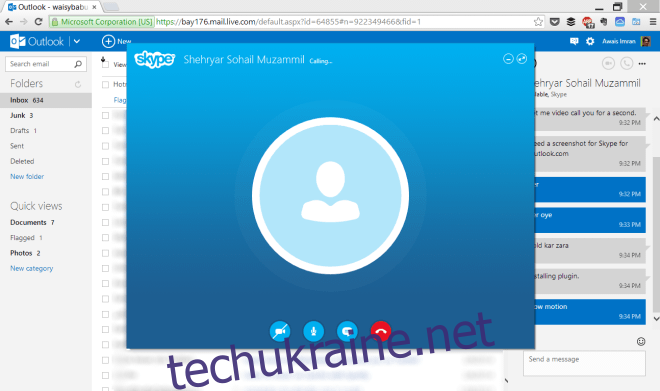
Task: Minimize the Skype call overlay
Action: pos(508,59)
